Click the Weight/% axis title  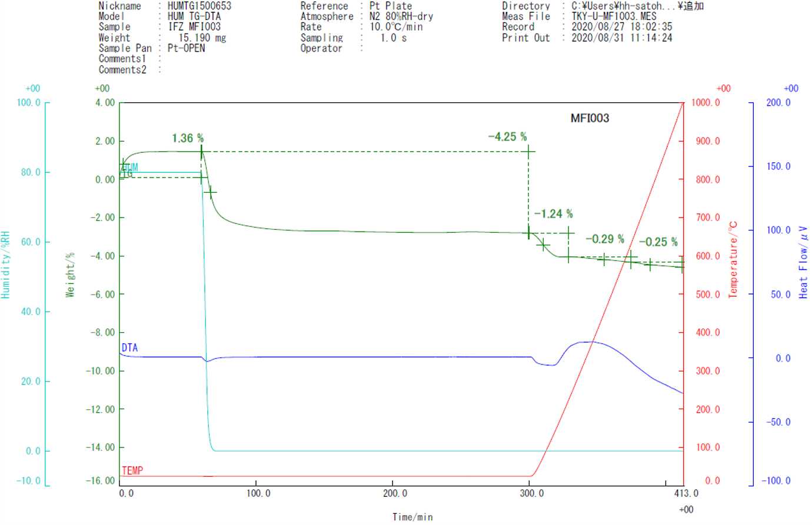[x=71, y=275]
